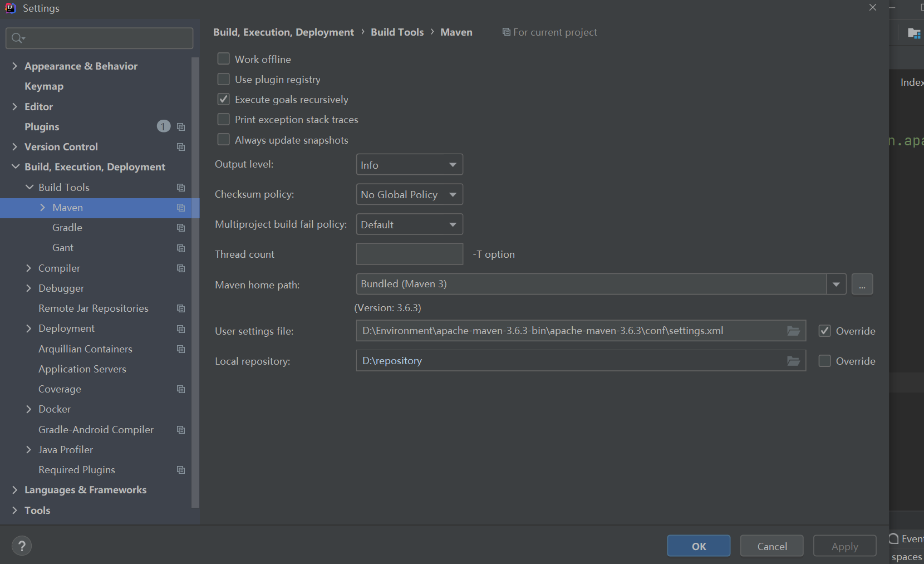Expand the Docker node
The height and width of the screenshot is (564, 924).
[29, 409]
